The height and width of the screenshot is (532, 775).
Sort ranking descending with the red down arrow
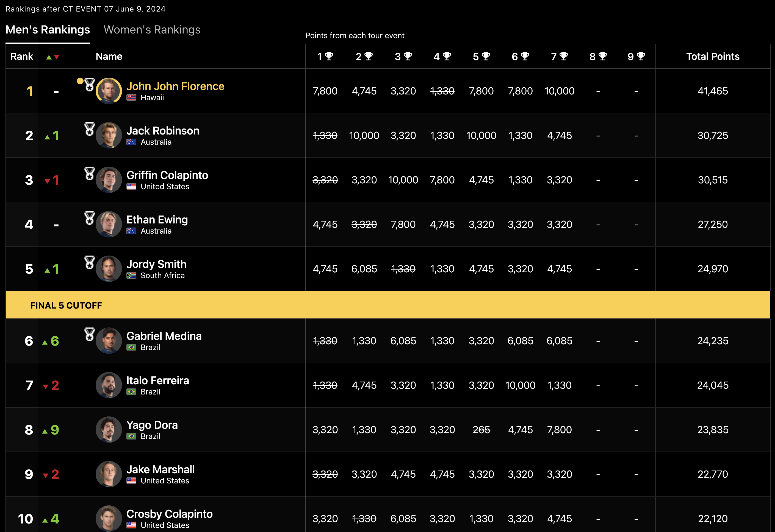[57, 57]
